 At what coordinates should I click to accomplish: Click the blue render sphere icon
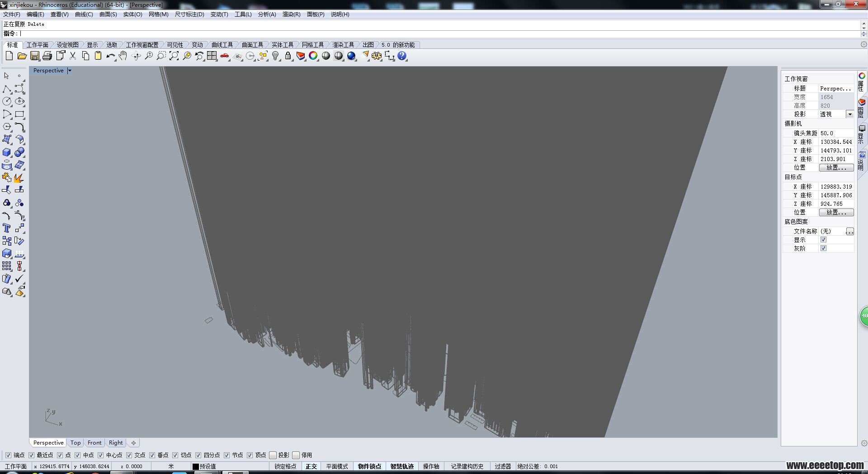351,56
